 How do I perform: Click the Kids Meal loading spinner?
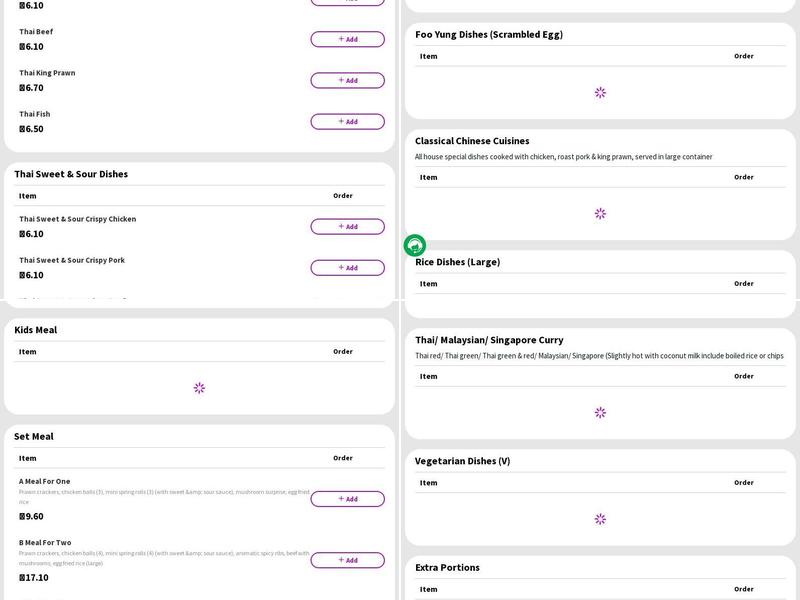pyautogui.click(x=199, y=388)
